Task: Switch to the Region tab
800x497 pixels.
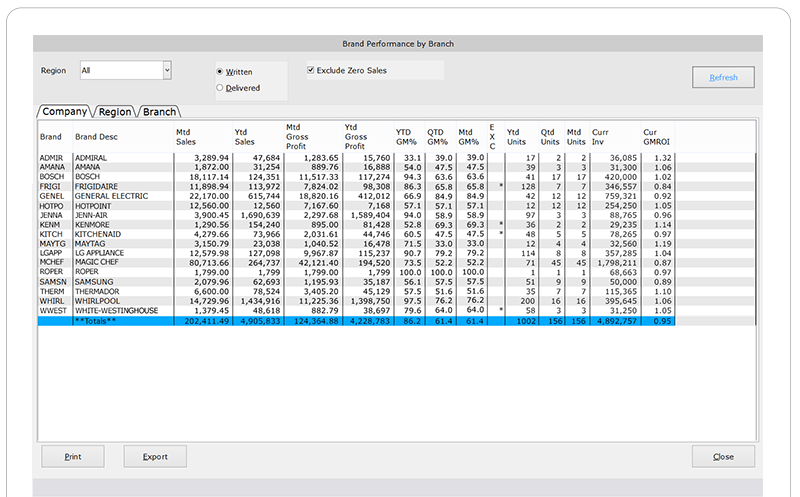Action: pos(115,112)
